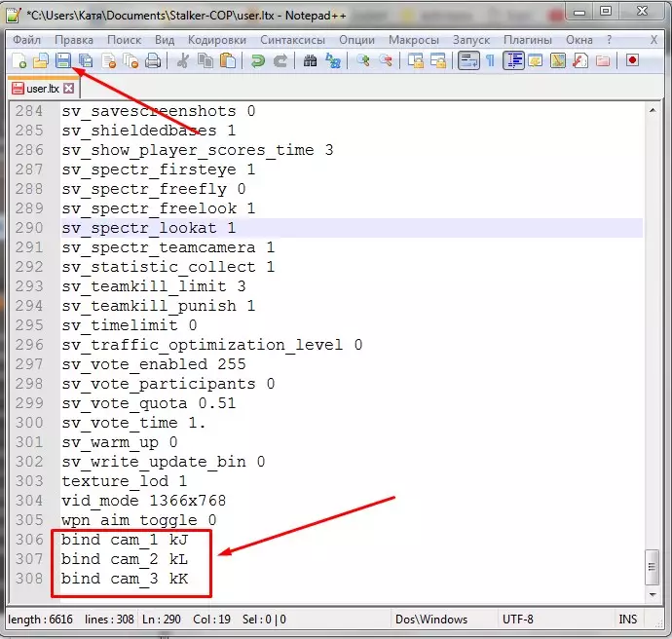Open the Плагины menu
This screenshot has height=639, width=672.
click(528, 40)
